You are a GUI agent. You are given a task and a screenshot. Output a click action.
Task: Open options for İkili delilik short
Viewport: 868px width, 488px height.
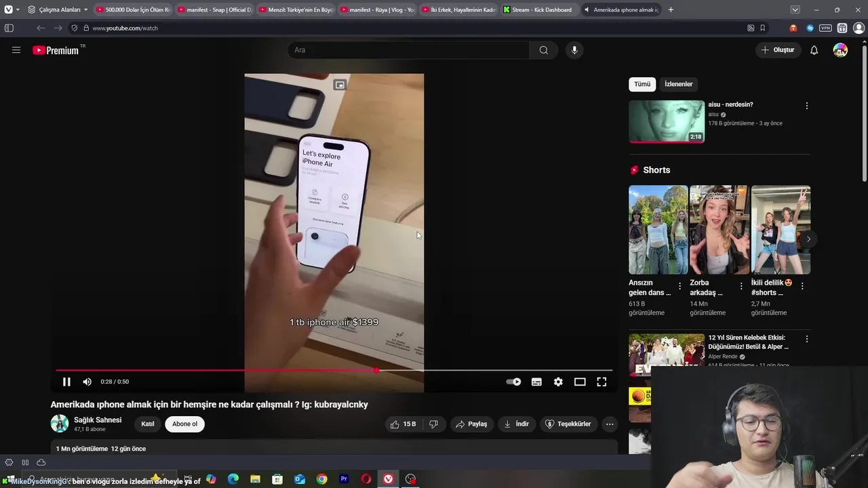click(x=802, y=286)
